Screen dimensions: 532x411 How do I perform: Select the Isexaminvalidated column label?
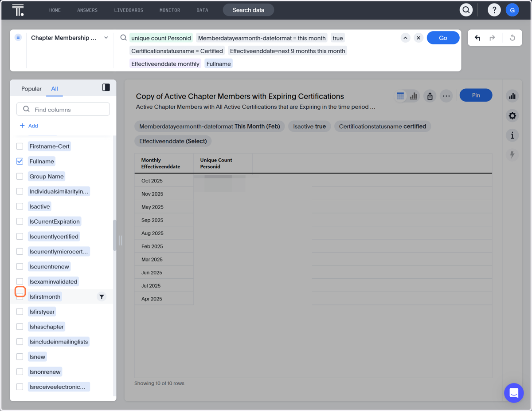(x=53, y=281)
